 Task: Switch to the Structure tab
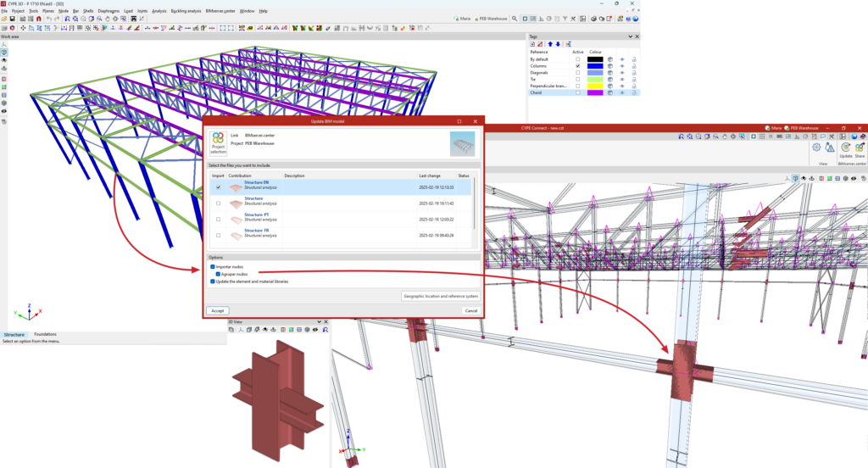click(x=14, y=335)
